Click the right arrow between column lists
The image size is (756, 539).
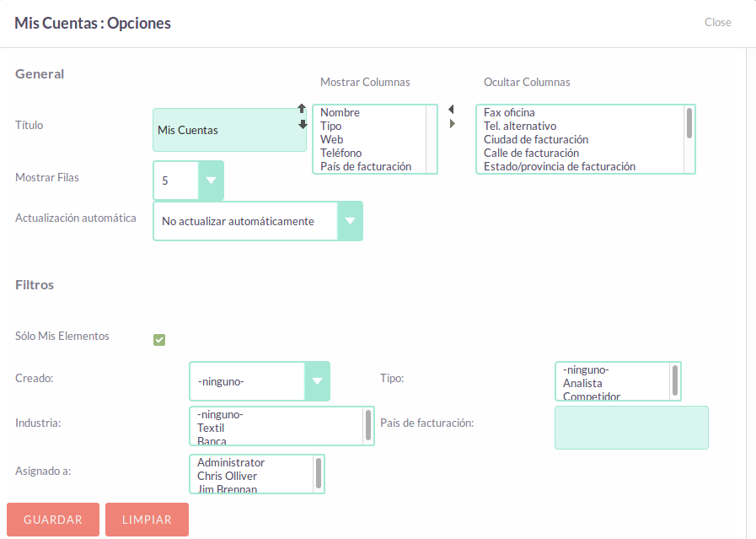[453, 124]
